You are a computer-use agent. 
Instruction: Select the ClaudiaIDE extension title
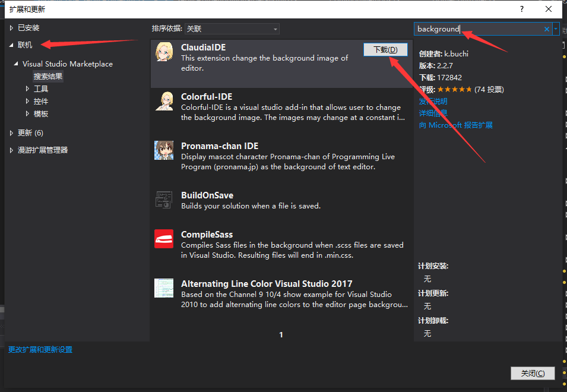pyautogui.click(x=203, y=48)
